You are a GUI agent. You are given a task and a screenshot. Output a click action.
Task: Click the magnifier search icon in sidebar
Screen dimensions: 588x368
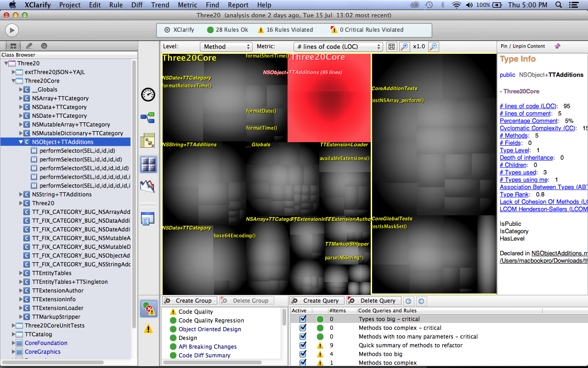click(44, 46)
